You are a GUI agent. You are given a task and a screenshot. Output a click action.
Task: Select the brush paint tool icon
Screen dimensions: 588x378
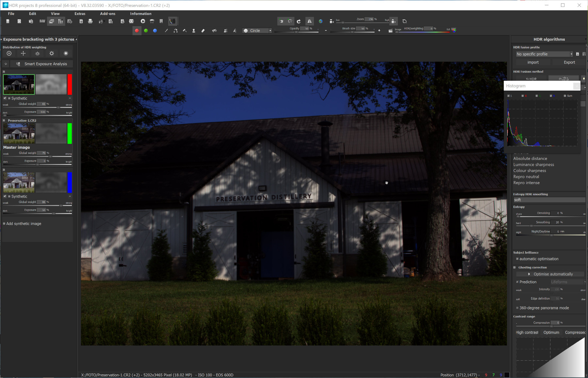point(166,31)
